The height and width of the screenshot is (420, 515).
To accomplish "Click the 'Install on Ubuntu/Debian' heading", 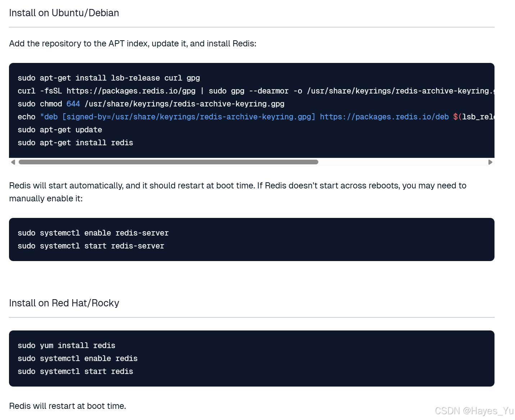I will pyautogui.click(x=64, y=13).
